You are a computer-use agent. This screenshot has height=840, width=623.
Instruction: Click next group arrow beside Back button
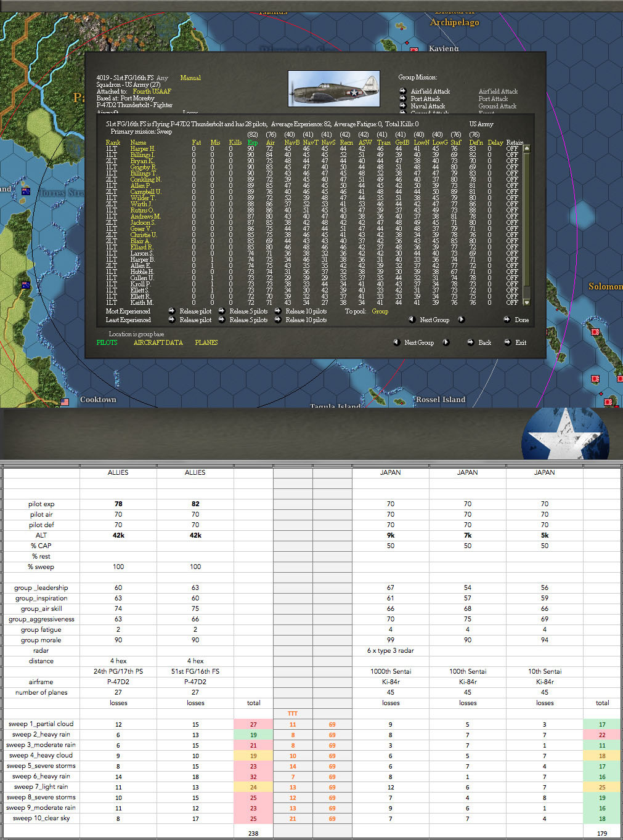[446, 342]
